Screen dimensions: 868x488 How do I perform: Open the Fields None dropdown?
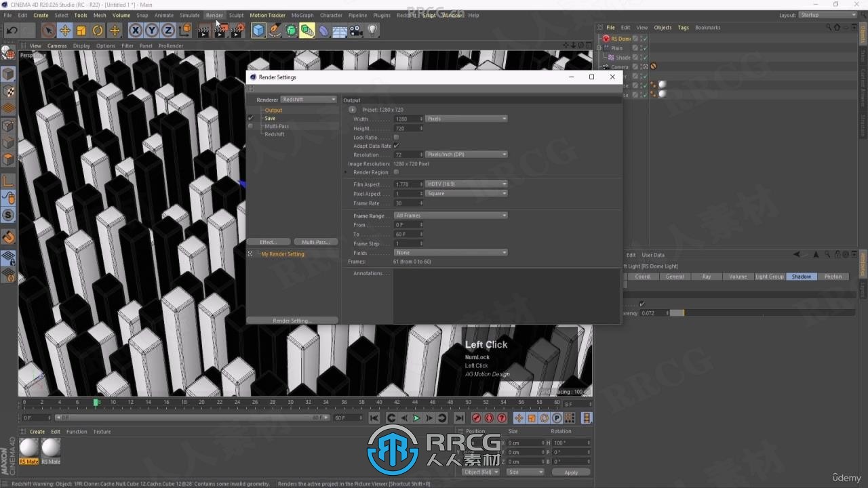[x=450, y=253]
